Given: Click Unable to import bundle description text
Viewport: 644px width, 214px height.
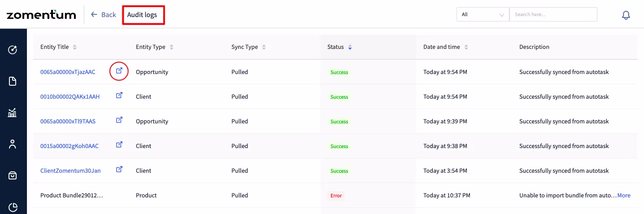Looking at the screenshot, I should [567, 195].
